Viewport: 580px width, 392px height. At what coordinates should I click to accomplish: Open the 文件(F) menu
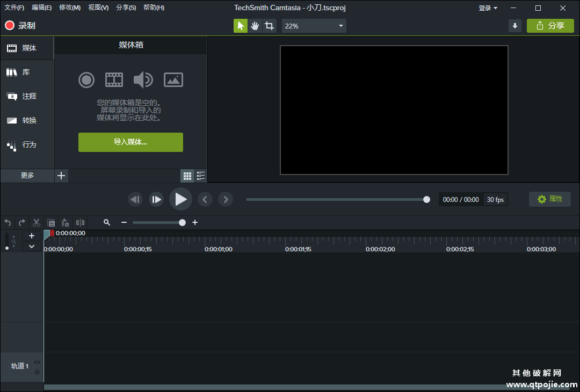click(x=14, y=8)
